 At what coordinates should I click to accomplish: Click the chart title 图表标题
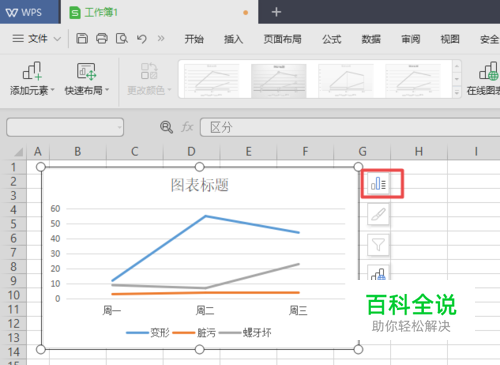pyautogui.click(x=200, y=185)
